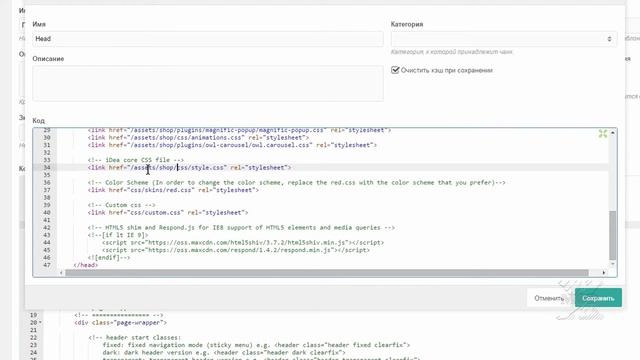The width and height of the screenshot is (640, 360).
Task: Click the scroll up arrow of code editor
Action: (x=612, y=133)
